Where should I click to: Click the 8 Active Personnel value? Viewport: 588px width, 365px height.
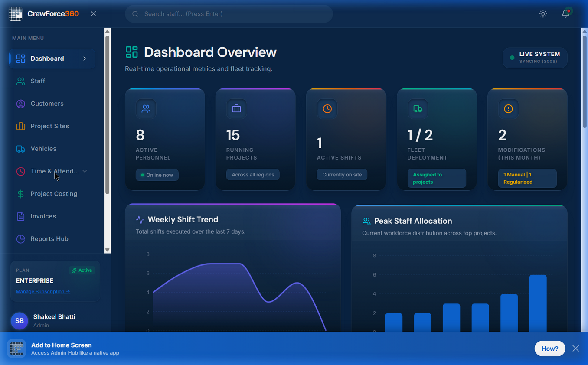click(x=140, y=135)
